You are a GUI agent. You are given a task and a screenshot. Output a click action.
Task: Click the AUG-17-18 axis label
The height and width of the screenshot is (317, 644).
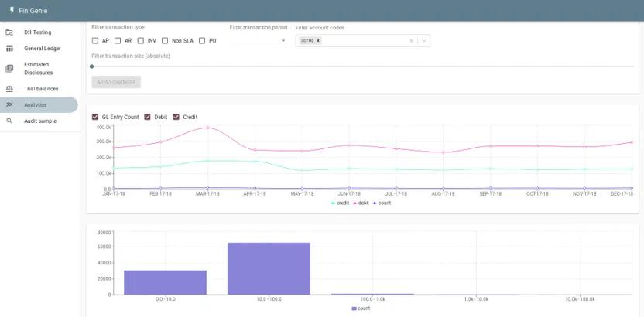(443, 194)
